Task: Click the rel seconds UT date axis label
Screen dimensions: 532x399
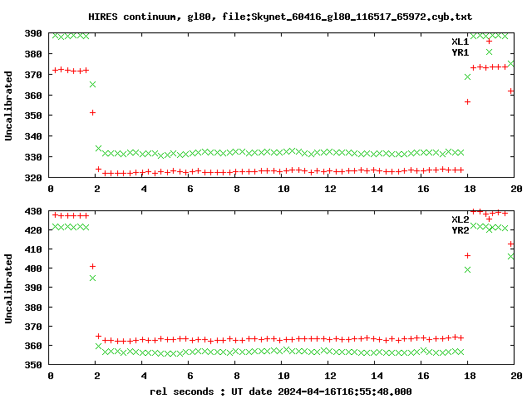Action: [x=281, y=392]
